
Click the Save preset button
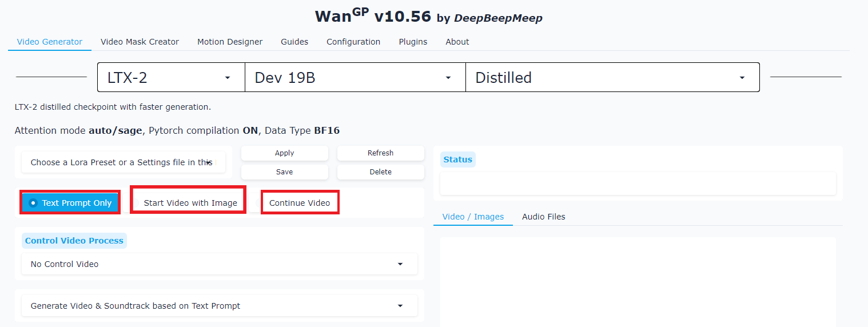(x=285, y=172)
